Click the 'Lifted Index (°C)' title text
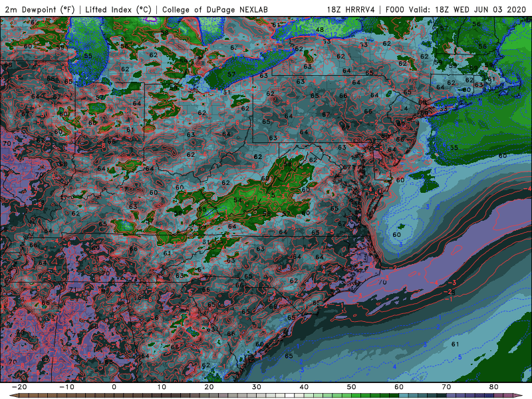532x399 pixels. pyautogui.click(x=118, y=9)
